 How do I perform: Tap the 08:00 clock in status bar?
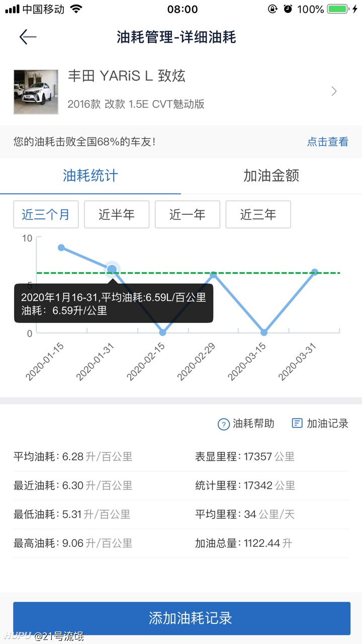click(x=182, y=9)
